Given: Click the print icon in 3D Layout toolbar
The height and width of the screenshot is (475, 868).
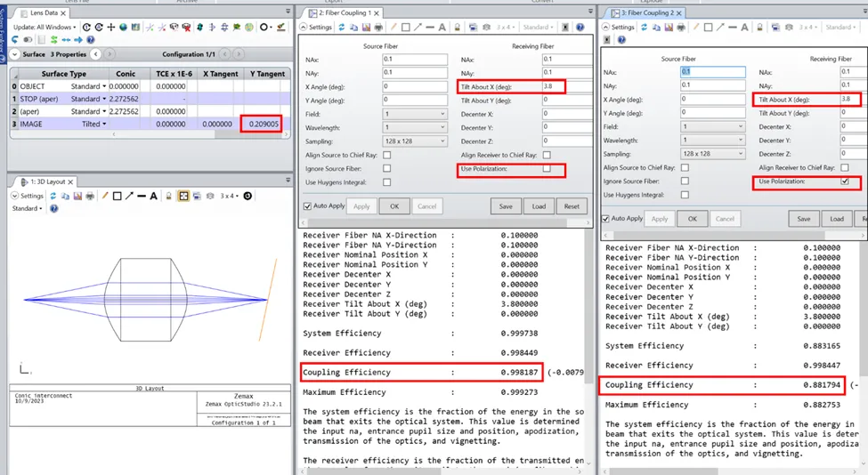Looking at the screenshot, I should (90, 196).
